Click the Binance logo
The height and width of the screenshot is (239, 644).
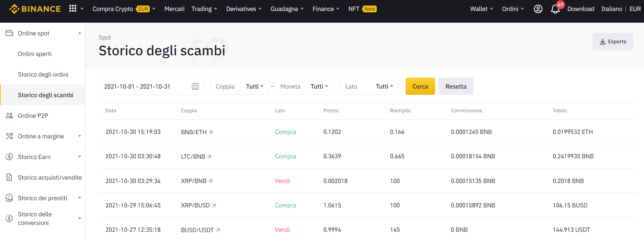(x=35, y=9)
